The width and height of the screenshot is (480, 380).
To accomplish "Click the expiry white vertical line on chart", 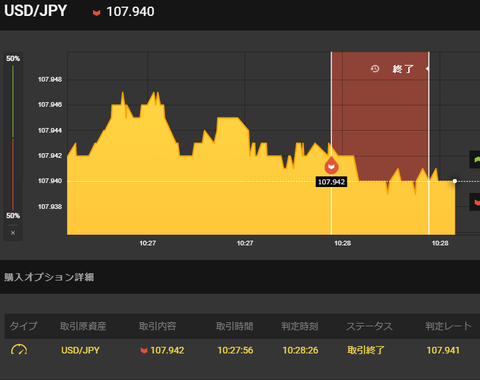I will point(429,143).
